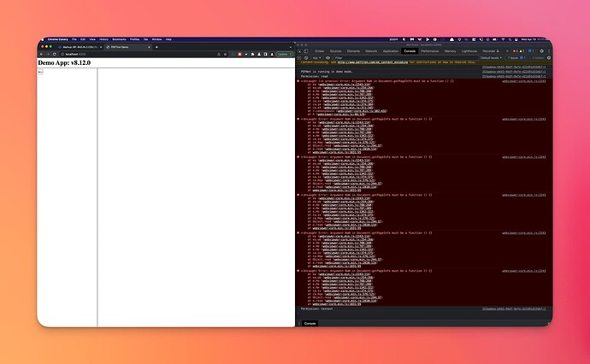Switch to the Performance tab

click(430, 51)
